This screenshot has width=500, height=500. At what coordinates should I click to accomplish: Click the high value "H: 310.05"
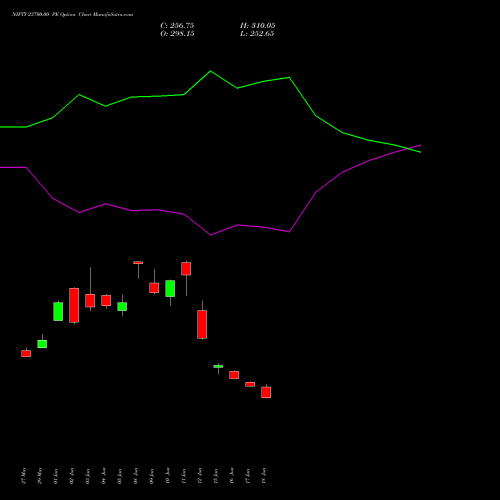[258, 26]
